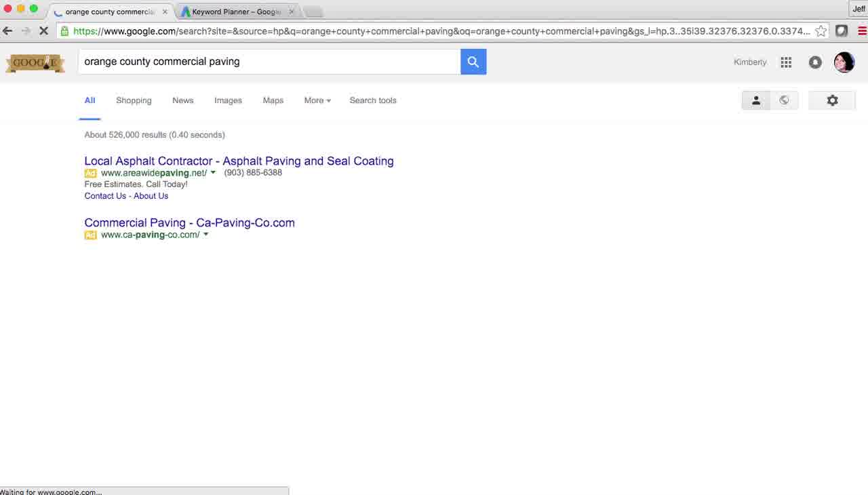Select the All results tab
This screenshot has width=868, height=495.
click(90, 100)
